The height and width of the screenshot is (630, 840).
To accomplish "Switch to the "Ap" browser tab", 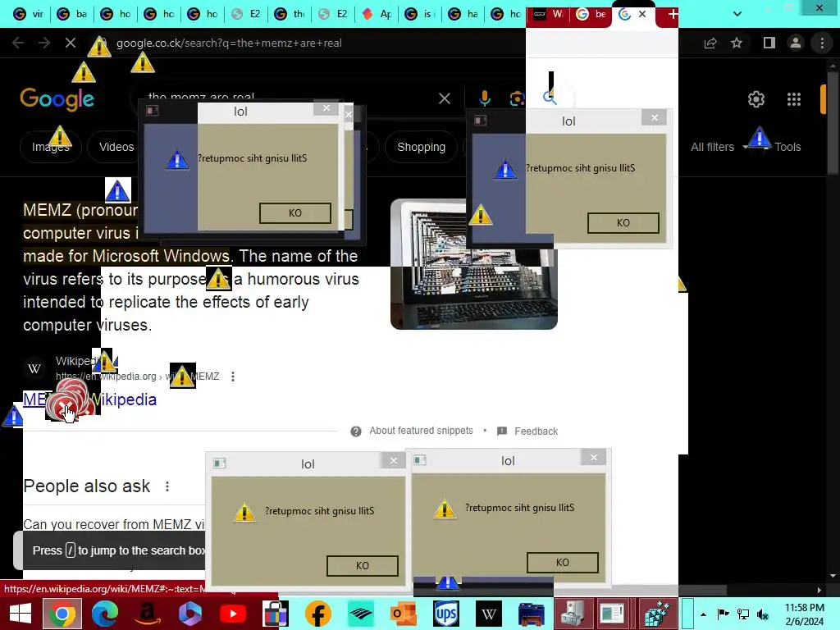I will tap(377, 14).
